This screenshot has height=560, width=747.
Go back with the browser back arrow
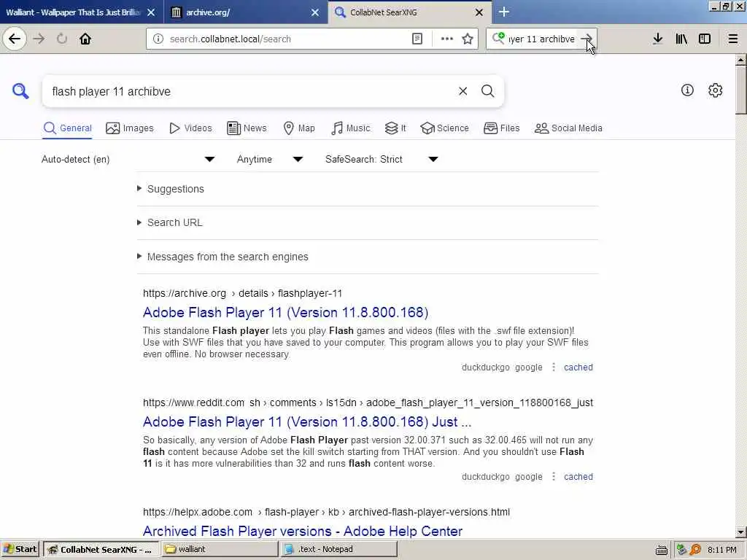(x=15, y=39)
